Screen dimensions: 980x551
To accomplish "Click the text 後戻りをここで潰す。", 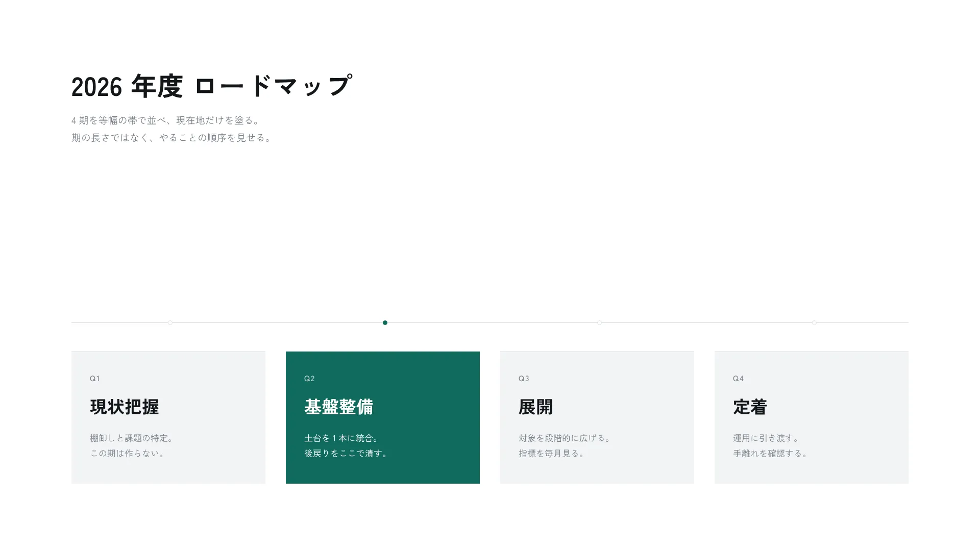I will tap(347, 454).
